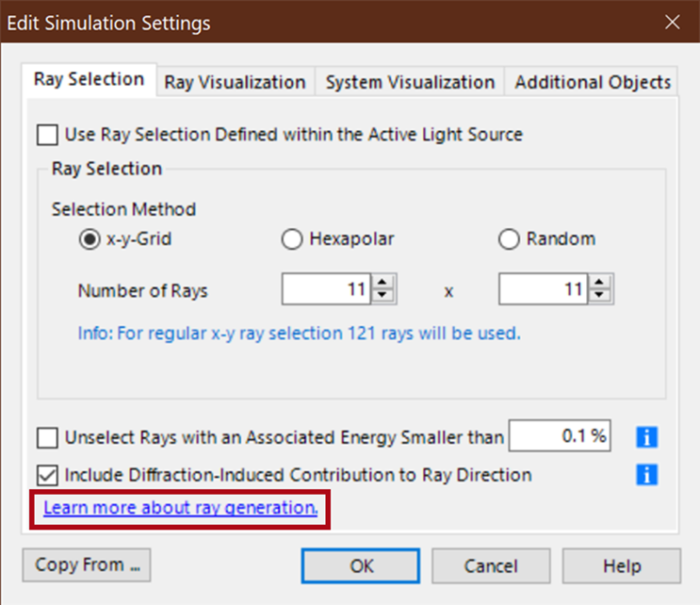This screenshot has height=605, width=700.
Task: Check Unselect Rays with Associated Energy Smaller than
Action: (x=47, y=437)
